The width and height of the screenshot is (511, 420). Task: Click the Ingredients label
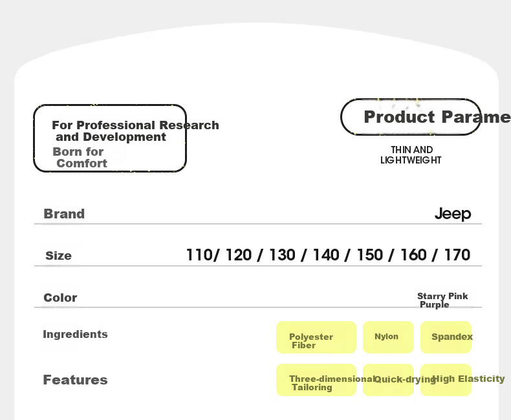pyautogui.click(x=75, y=334)
